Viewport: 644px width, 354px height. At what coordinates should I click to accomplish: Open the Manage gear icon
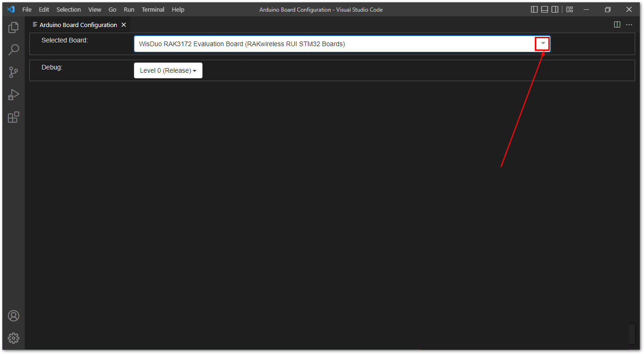coord(14,338)
